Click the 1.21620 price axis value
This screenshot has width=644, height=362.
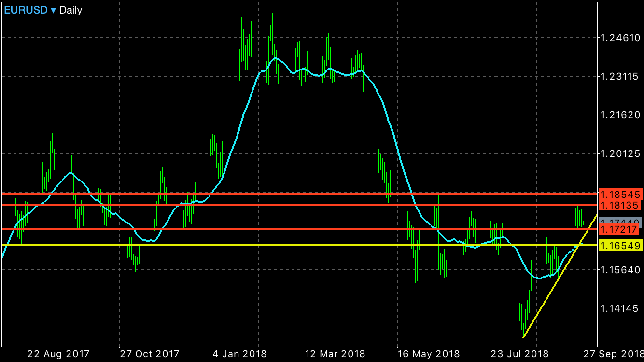point(620,115)
